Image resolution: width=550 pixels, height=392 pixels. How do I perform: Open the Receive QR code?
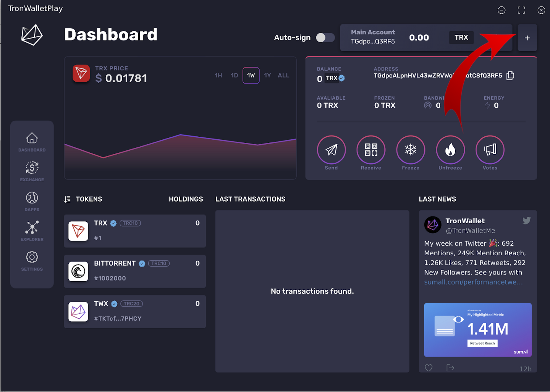371,150
